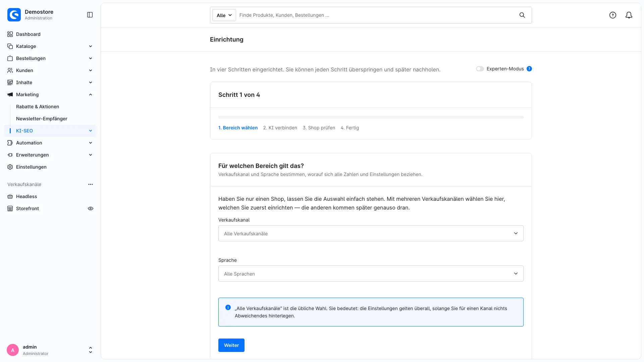
Task: Click the Inhalte icon
Action: point(10,82)
